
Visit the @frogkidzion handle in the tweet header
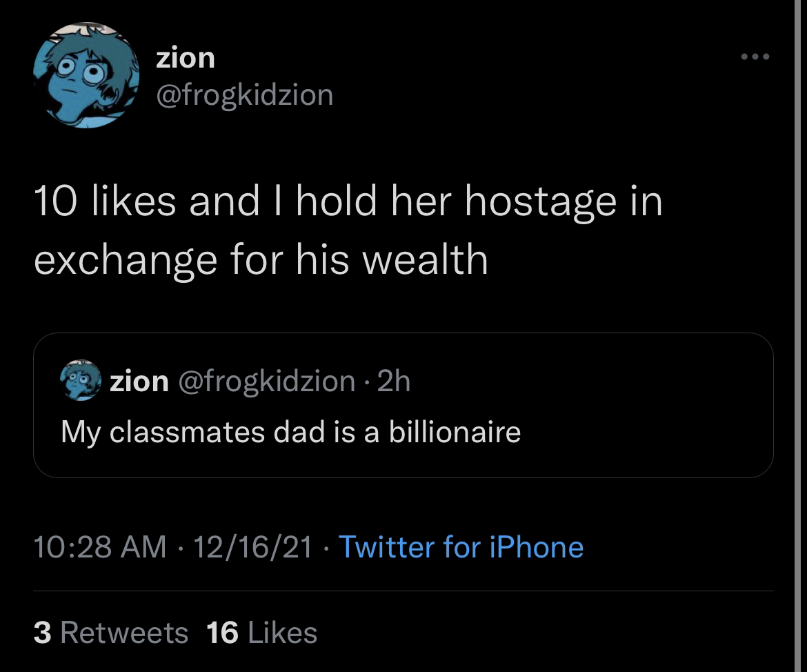pos(244,95)
